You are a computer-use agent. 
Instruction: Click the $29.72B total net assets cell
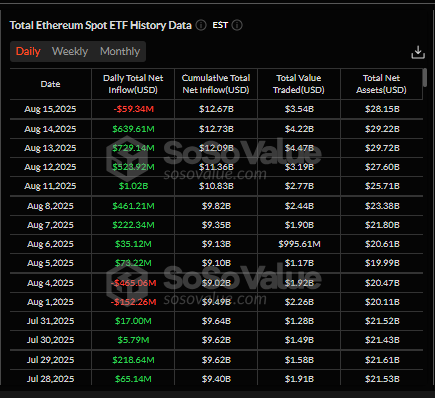coord(382,148)
